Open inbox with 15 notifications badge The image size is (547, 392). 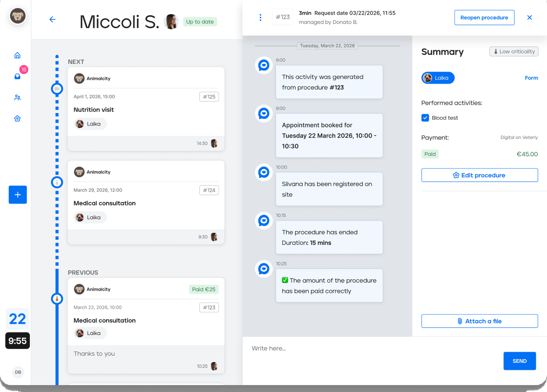click(x=17, y=76)
